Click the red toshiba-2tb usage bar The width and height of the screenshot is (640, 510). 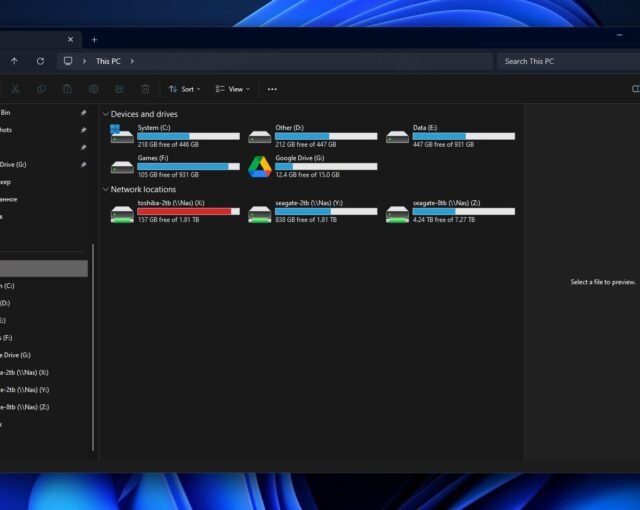189,211
